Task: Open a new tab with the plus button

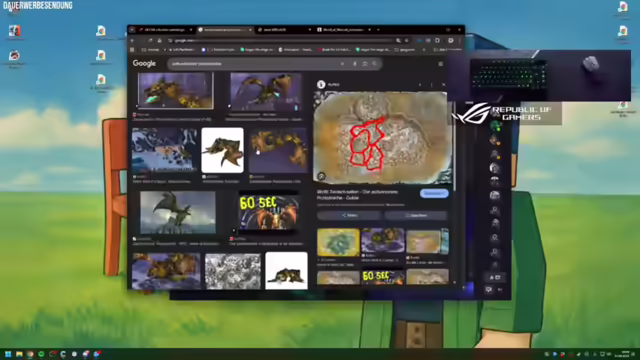Action: tap(378, 30)
